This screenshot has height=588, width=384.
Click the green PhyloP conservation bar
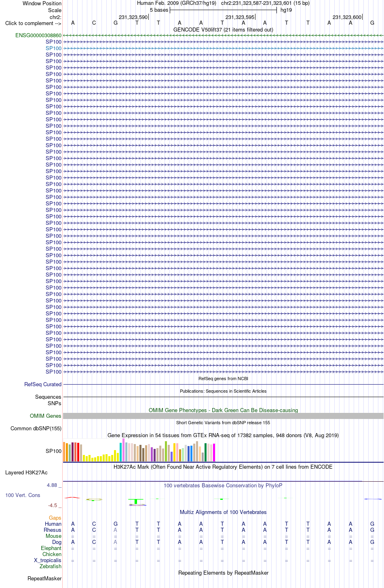coord(136,501)
